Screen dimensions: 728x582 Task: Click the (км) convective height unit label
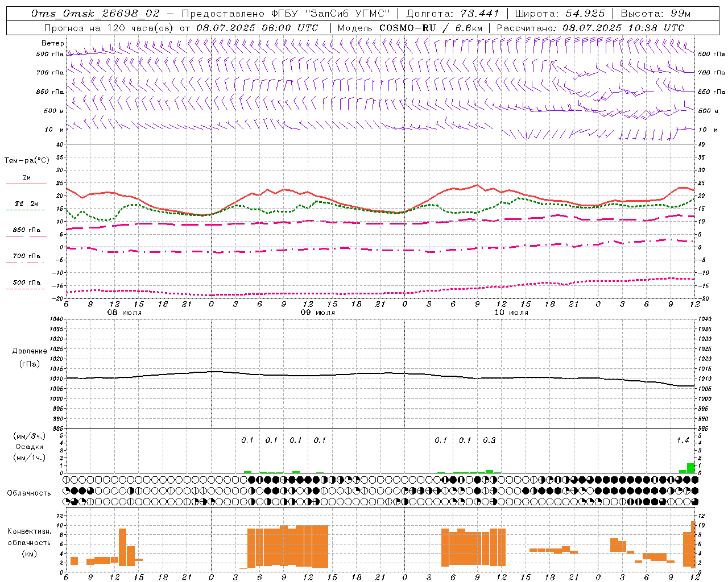[x=29, y=553]
